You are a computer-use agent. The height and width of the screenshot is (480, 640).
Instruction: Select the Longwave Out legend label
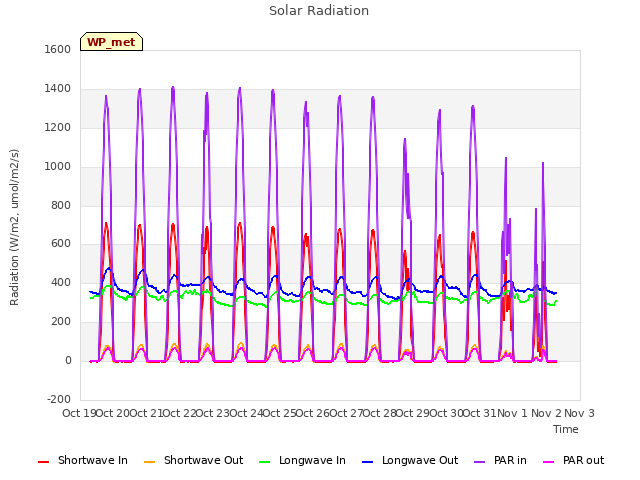(420, 460)
